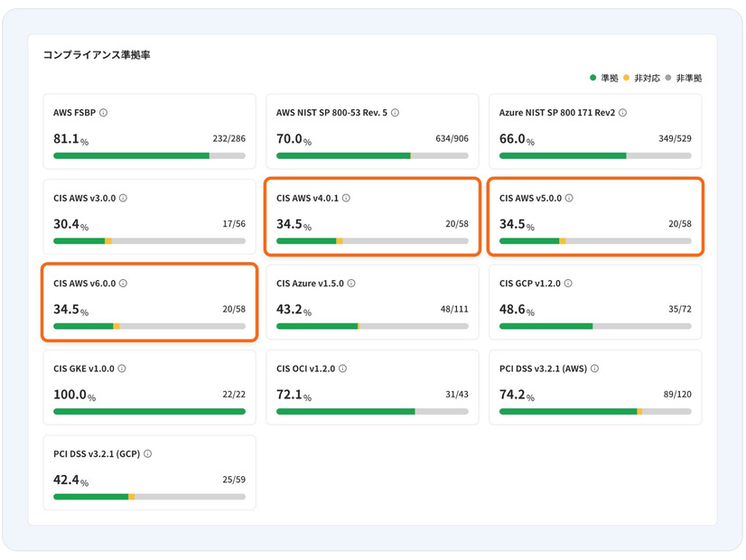Click the CIS GCP v1.2.0 info icon

pyautogui.click(x=568, y=283)
